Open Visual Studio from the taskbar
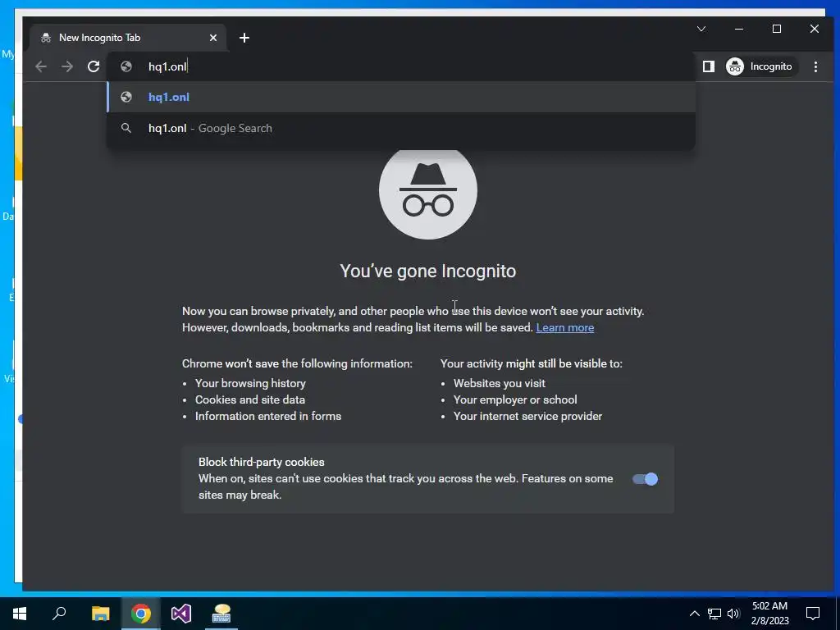Screen dimensions: 840x630 (x=181, y=614)
